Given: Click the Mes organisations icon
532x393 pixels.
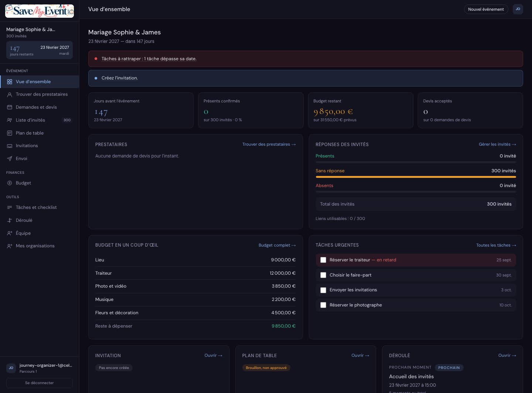Looking at the screenshot, I should 10,246.
